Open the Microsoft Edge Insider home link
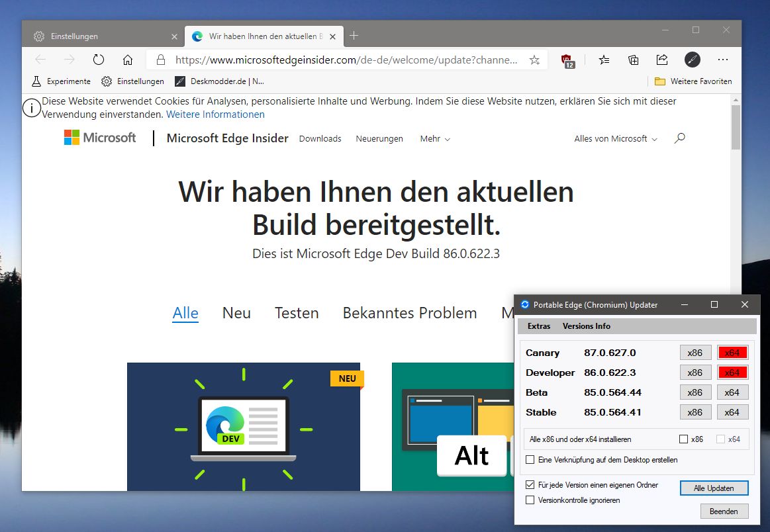The height and width of the screenshot is (532, 770). click(x=227, y=138)
